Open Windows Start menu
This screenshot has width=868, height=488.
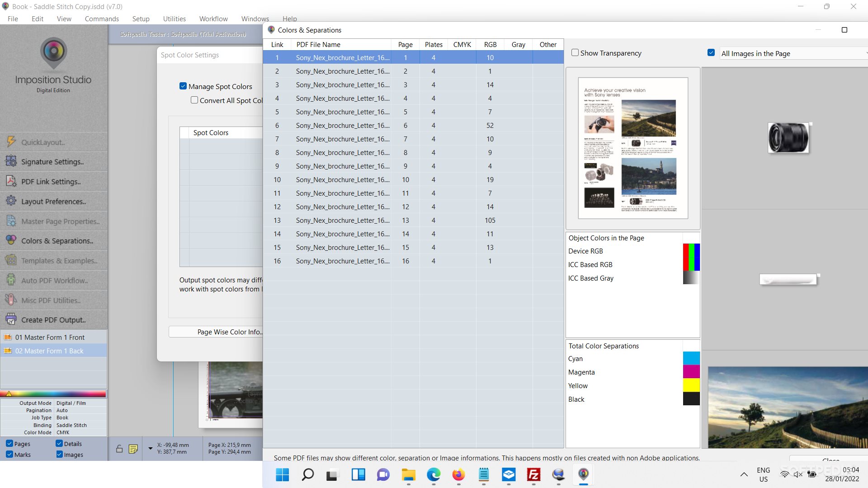(283, 475)
